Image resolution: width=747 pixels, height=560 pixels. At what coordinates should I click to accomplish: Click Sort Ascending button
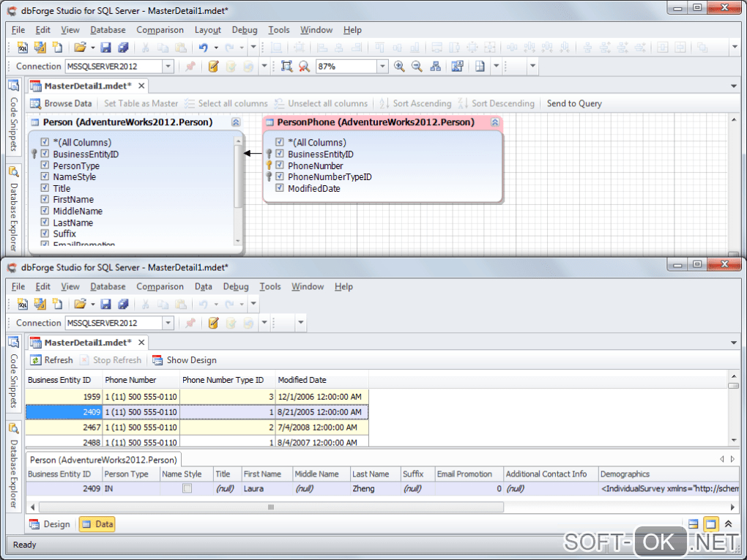(x=415, y=103)
